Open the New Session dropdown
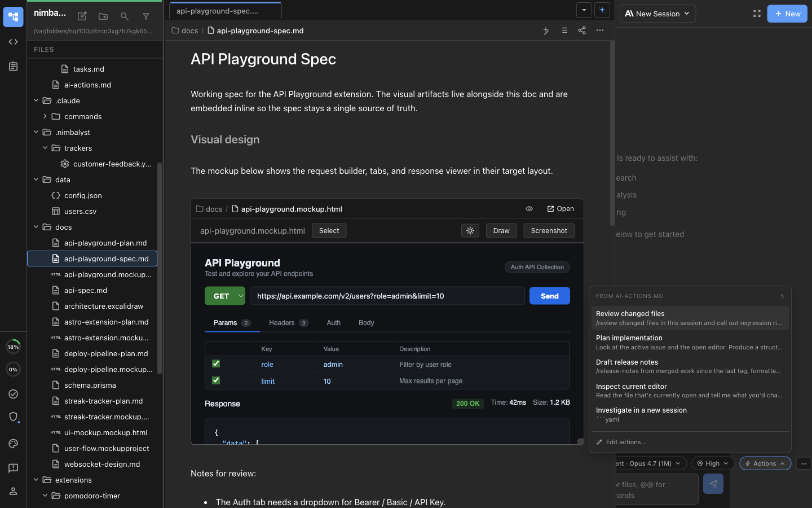The image size is (812, 508). coord(657,14)
